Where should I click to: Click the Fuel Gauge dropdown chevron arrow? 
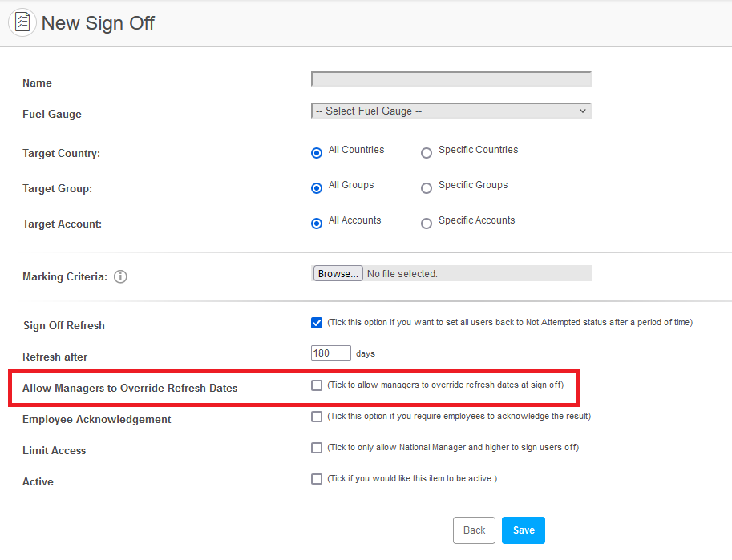(x=583, y=111)
